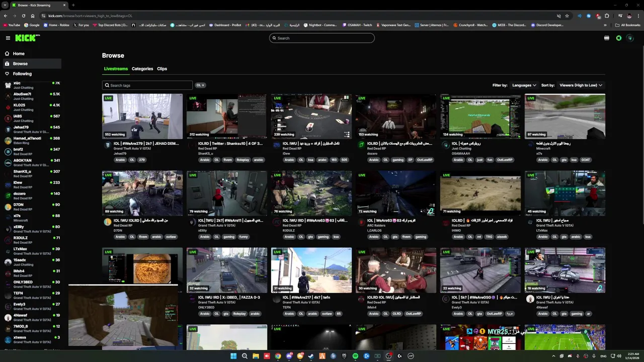Screen dimensions: 644x362
Task: Click the browser address bar URL
Action: 91,16
